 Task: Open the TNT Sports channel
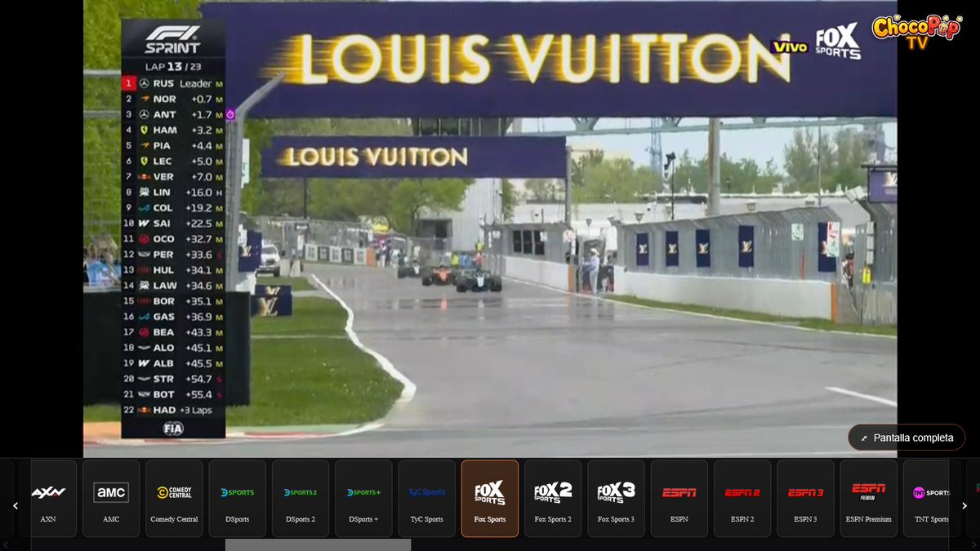click(931, 498)
